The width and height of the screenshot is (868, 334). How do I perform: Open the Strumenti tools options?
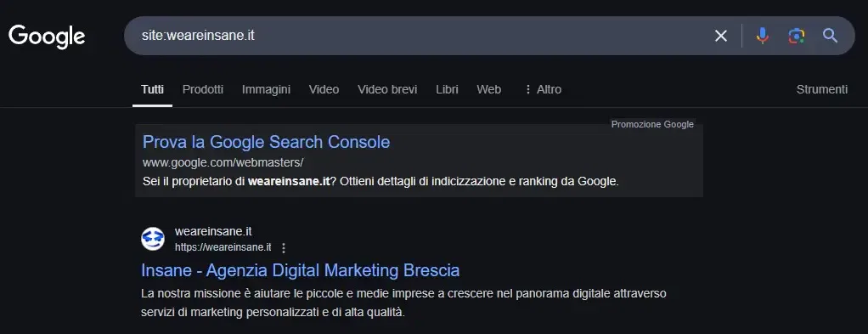coord(821,89)
